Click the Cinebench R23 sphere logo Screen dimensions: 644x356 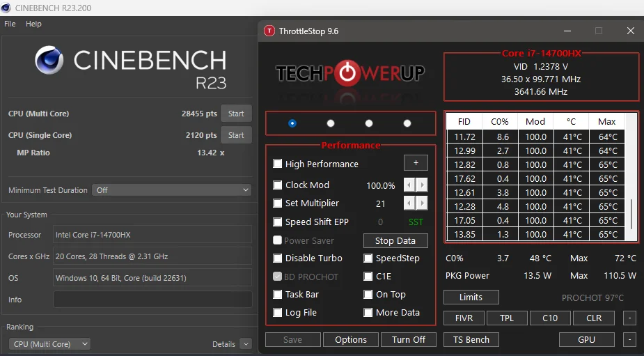point(49,60)
